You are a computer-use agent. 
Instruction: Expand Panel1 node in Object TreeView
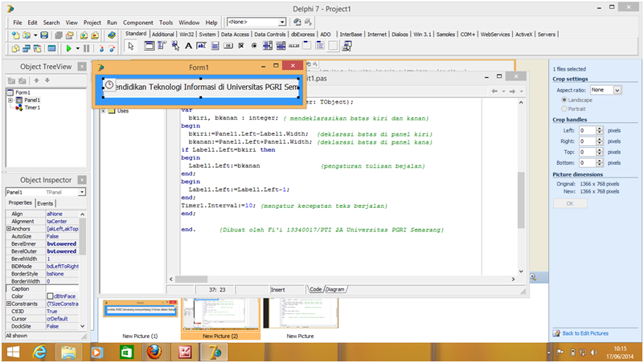click(10, 100)
